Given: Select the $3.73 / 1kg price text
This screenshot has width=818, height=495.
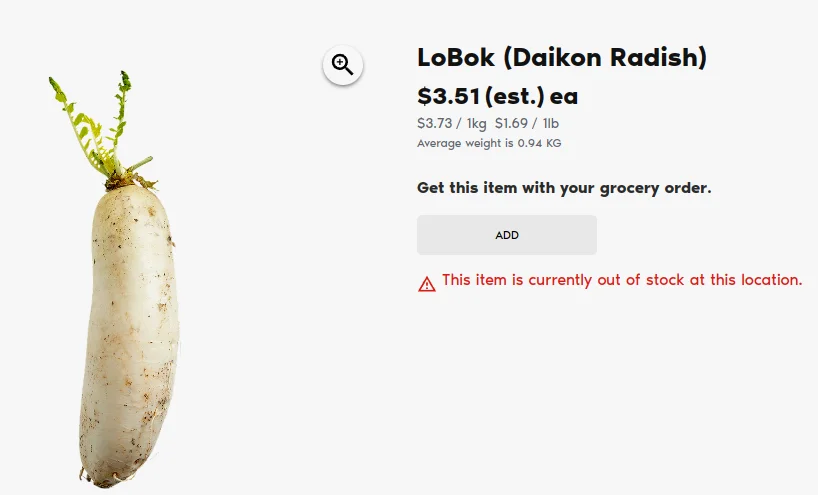Looking at the screenshot, I should 451,124.
